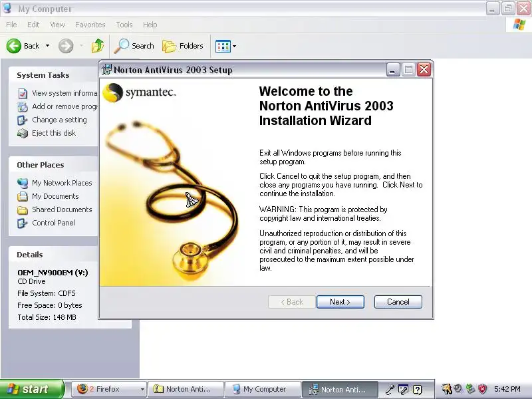Click the green network tray icon
532x399 pixels.
pos(470,389)
